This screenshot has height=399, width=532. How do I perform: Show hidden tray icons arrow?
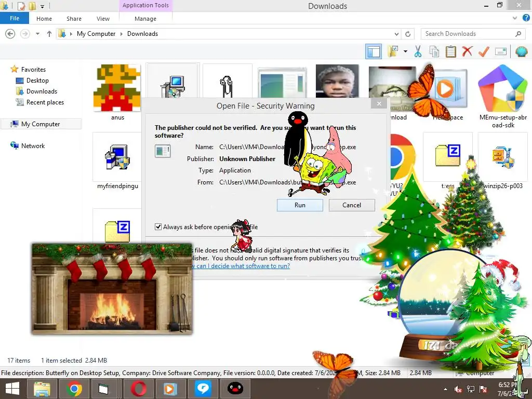[445, 389]
